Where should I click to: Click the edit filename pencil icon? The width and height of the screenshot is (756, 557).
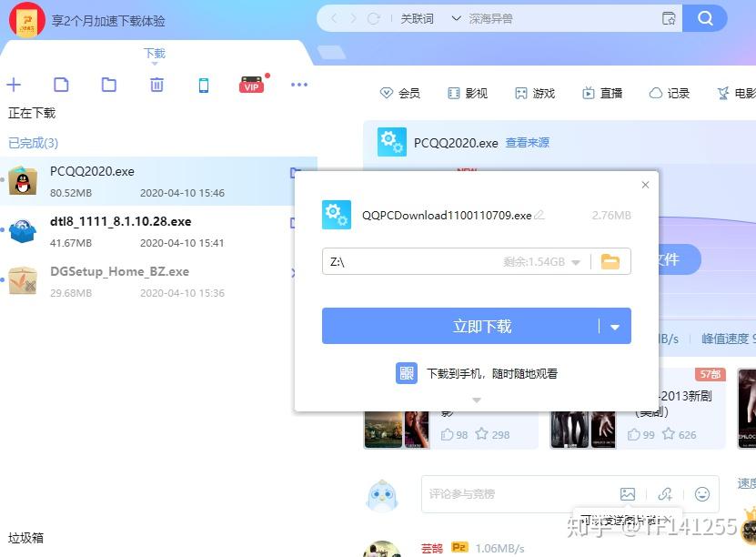click(x=539, y=215)
